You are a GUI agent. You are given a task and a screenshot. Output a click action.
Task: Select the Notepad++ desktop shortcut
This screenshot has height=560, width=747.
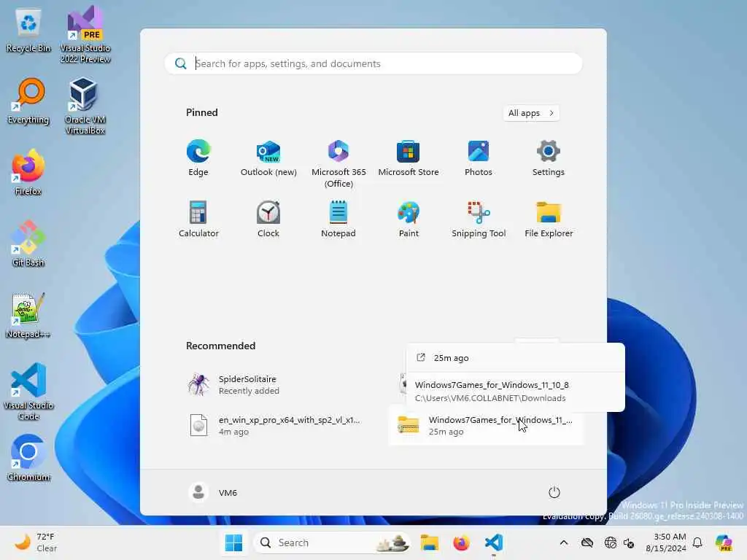(28, 315)
